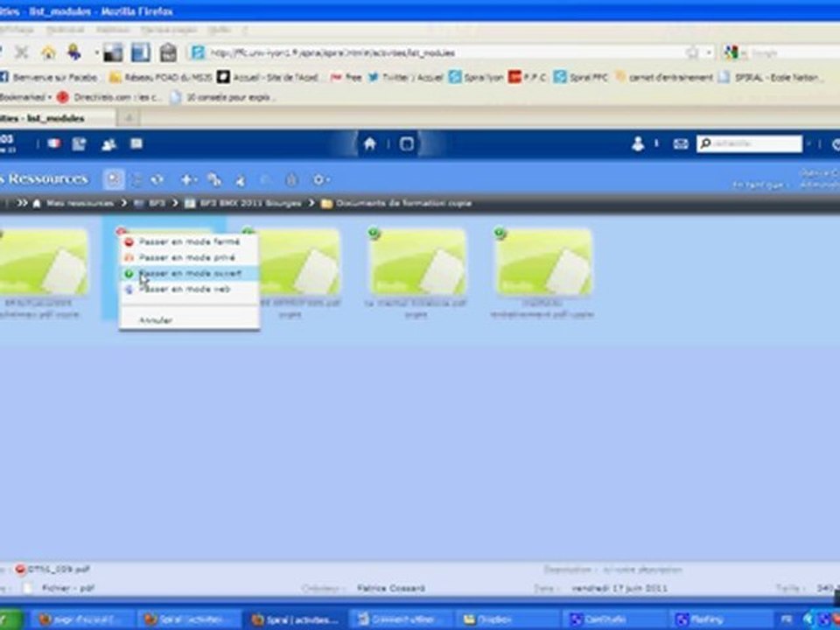Image resolution: width=840 pixels, height=630 pixels.
Task: Click the message square icon in top bar
Action: pyautogui.click(x=136, y=143)
